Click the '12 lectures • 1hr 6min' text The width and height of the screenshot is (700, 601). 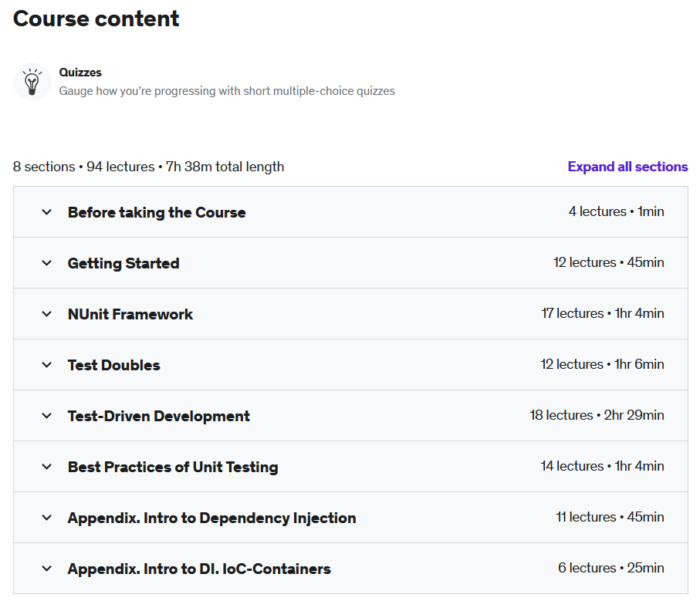602,363
